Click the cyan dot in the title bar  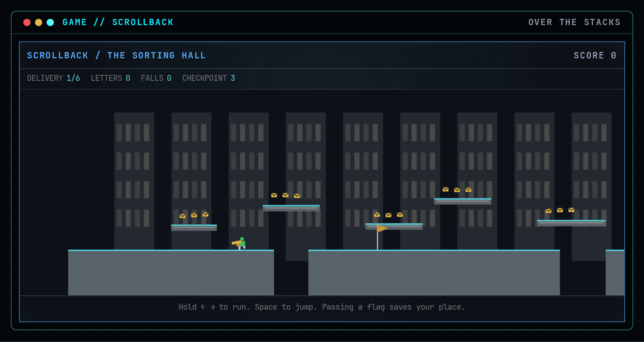click(50, 22)
